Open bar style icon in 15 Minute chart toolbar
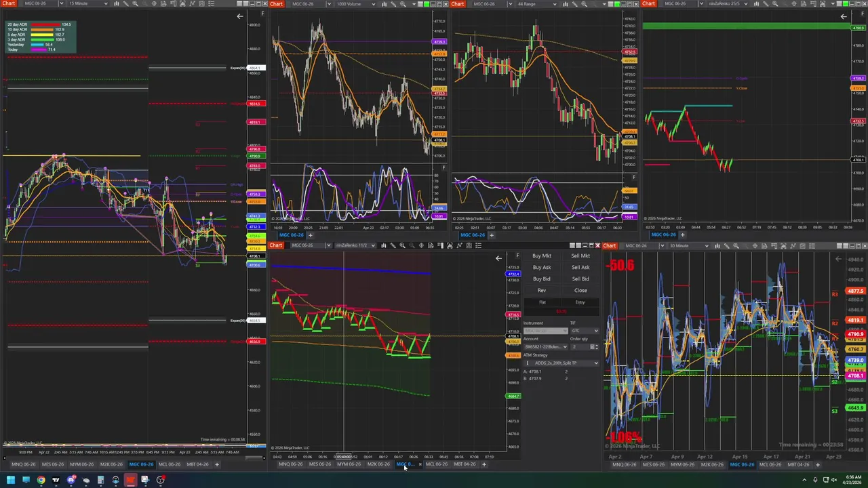This screenshot has height=488, width=868. point(117,3)
